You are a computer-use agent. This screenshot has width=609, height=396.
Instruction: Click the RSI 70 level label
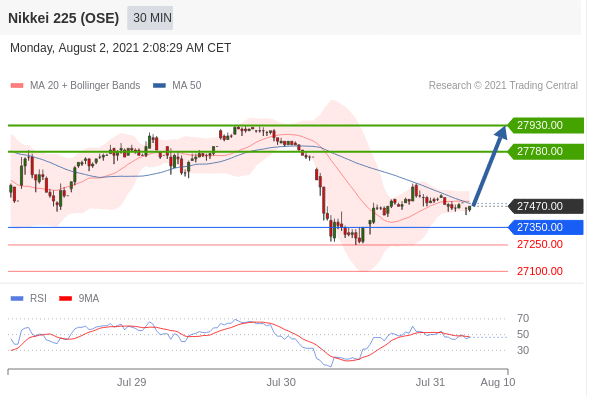tap(523, 318)
